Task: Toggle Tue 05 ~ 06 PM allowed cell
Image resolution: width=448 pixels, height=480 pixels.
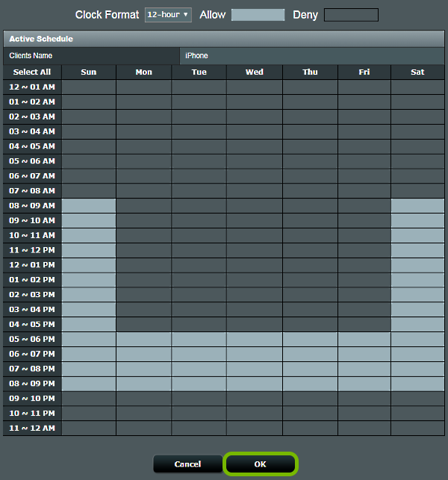Action: [199, 339]
